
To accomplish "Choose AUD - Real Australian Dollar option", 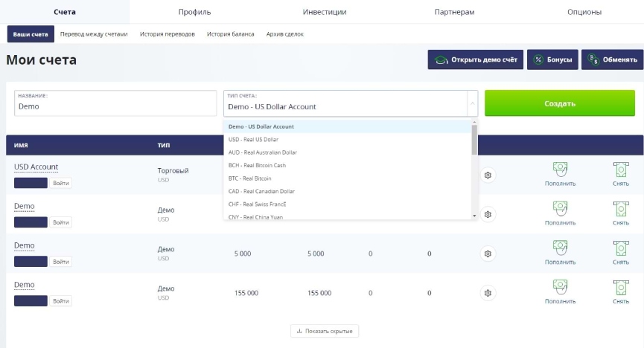I will tap(348, 152).
